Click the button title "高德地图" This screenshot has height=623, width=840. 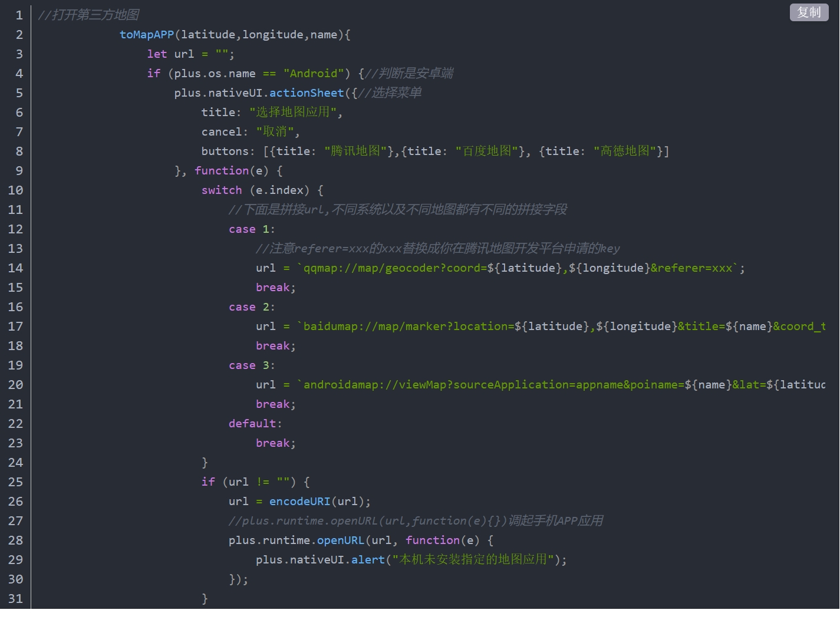pos(625,151)
